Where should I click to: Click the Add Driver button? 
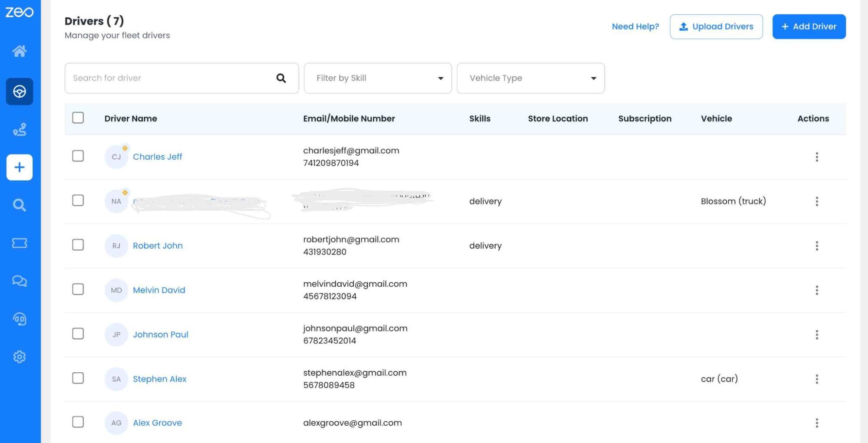coord(809,26)
